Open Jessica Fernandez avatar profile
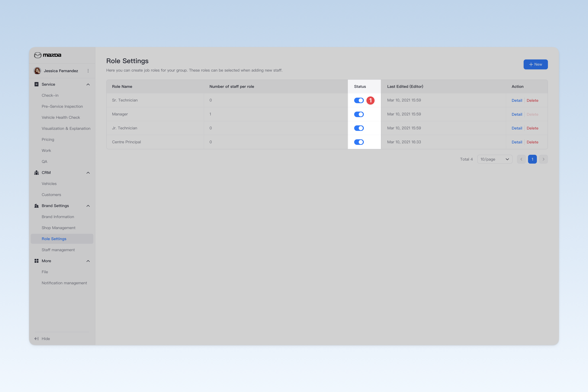The width and height of the screenshot is (588, 392). click(x=37, y=71)
